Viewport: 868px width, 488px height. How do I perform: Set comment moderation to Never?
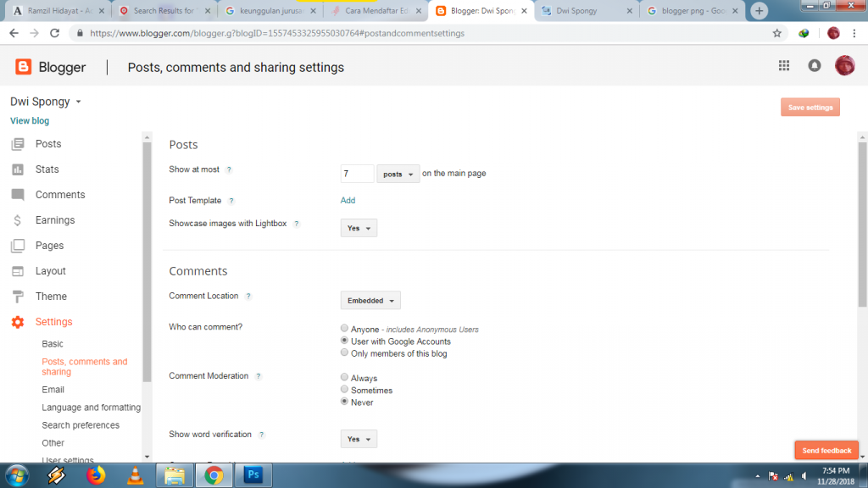coord(344,402)
